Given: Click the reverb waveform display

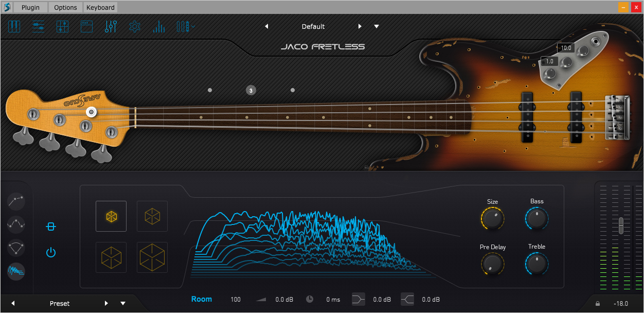Looking at the screenshot, I should pos(314,244).
